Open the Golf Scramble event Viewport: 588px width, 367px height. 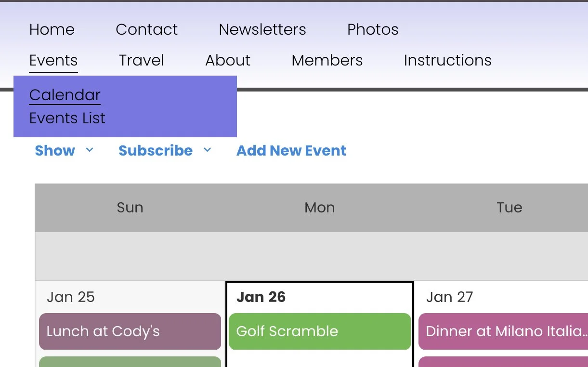[320, 331]
